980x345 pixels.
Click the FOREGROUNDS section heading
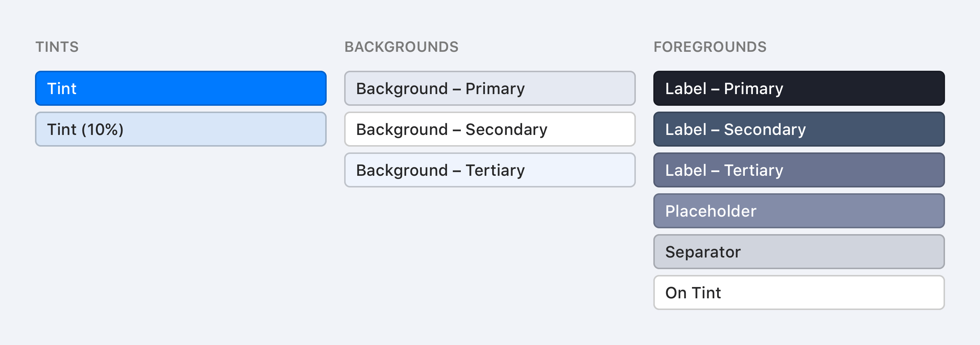coord(710,47)
